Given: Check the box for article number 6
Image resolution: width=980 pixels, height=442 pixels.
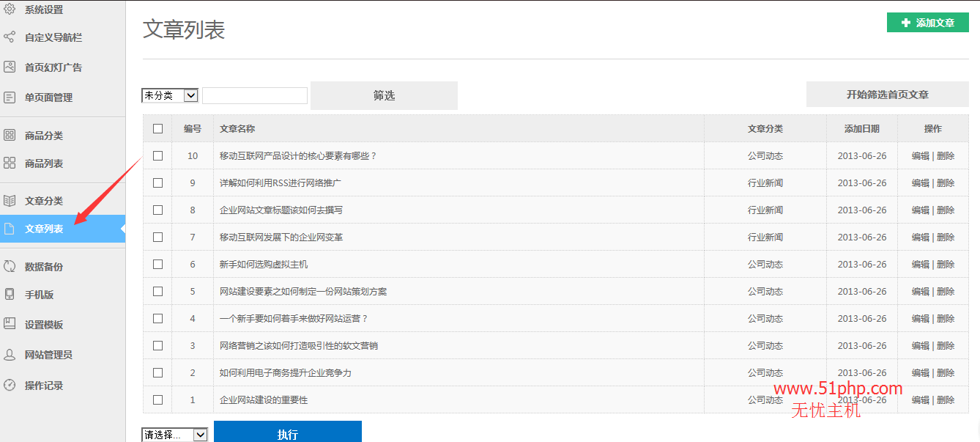Looking at the screenshot, I should click(157, 264).
